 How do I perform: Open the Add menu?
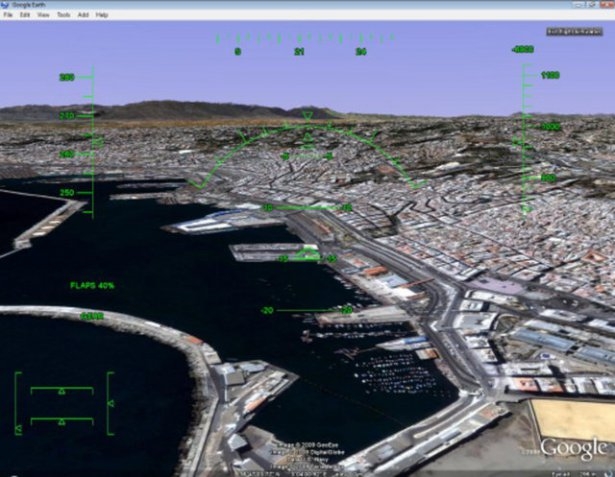pyautogui.click(x=83, y=16)
